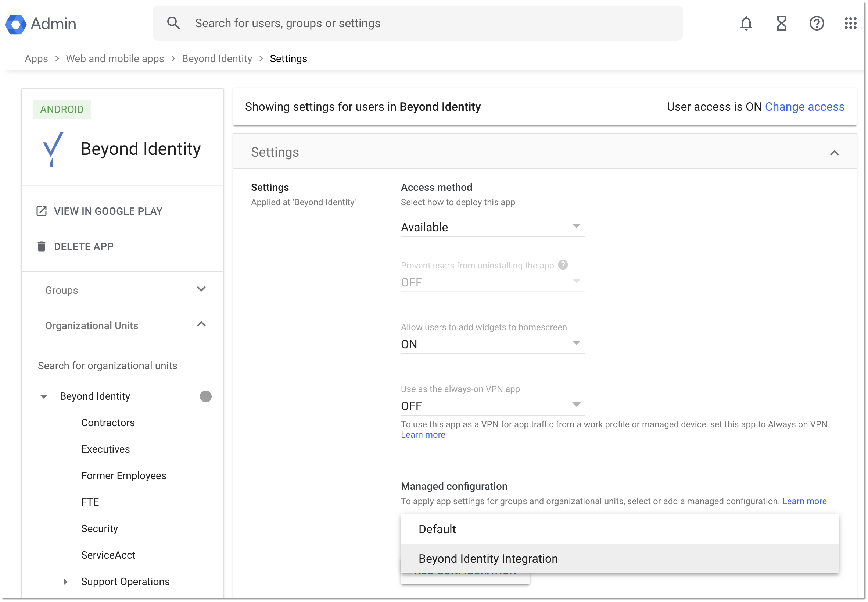
Task: Click the Delete App trash icon
Action: pos(42,246)
